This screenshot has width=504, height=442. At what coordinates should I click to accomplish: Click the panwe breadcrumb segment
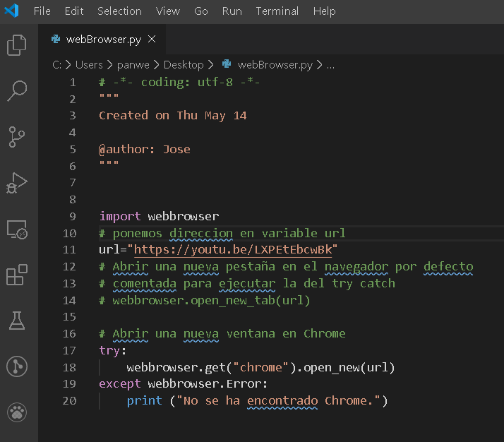click(x=133, y=65)
